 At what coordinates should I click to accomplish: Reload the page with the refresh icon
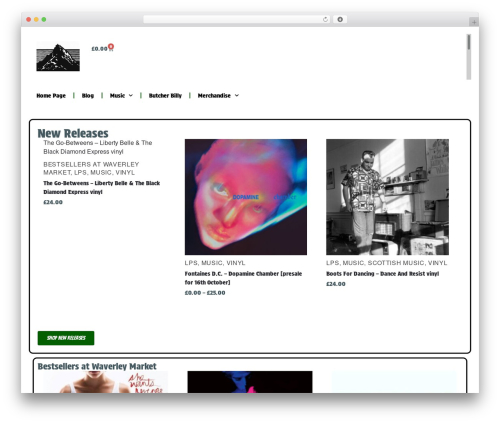tap(325, 20)
